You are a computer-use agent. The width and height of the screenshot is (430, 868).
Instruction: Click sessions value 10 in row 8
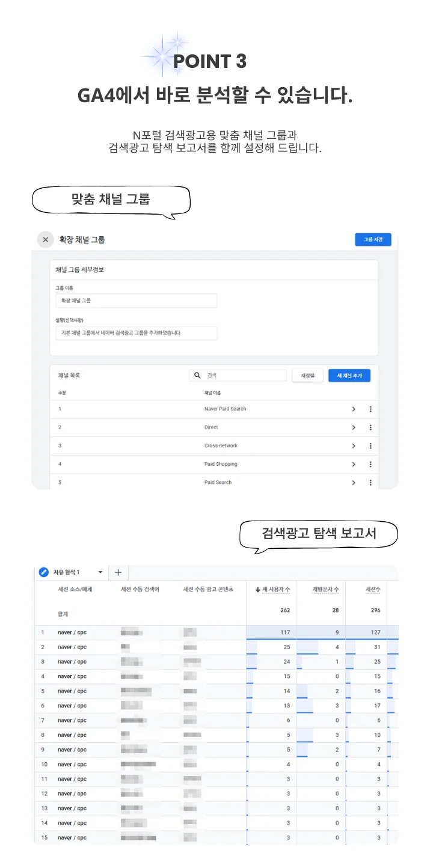pos(378,735)
